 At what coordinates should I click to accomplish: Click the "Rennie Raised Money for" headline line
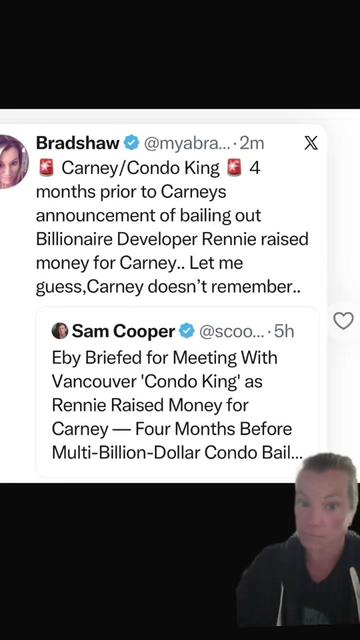point(150,405)
